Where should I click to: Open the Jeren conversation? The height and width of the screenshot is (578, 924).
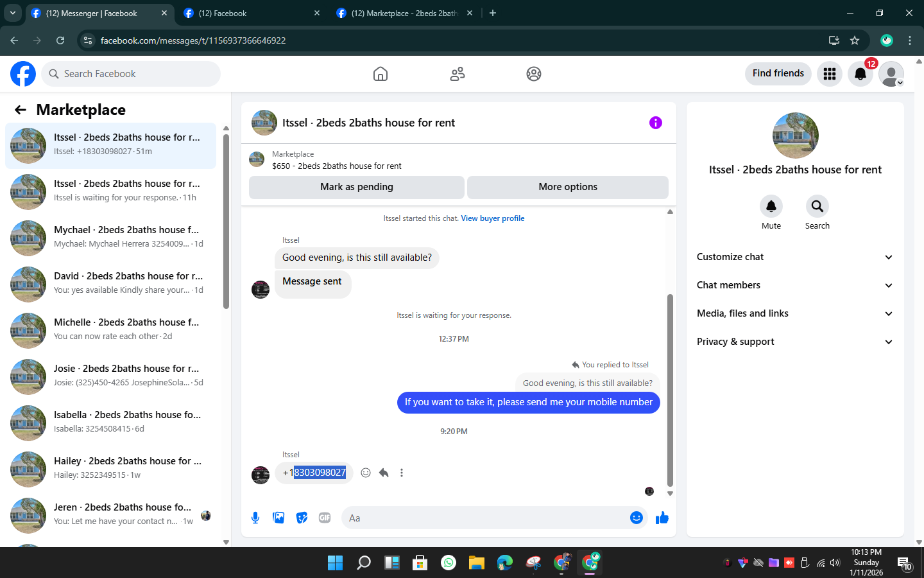pos(110,516)
